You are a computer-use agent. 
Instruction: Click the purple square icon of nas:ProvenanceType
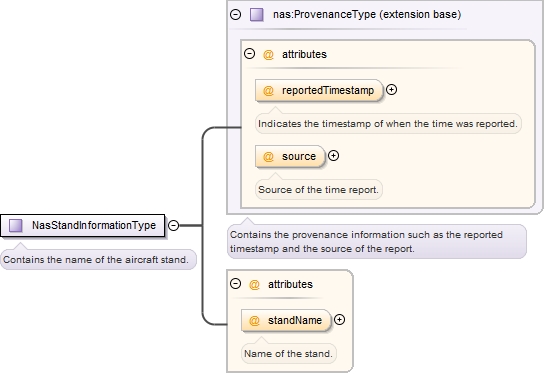pyautogui.click(x=257, y=15)
